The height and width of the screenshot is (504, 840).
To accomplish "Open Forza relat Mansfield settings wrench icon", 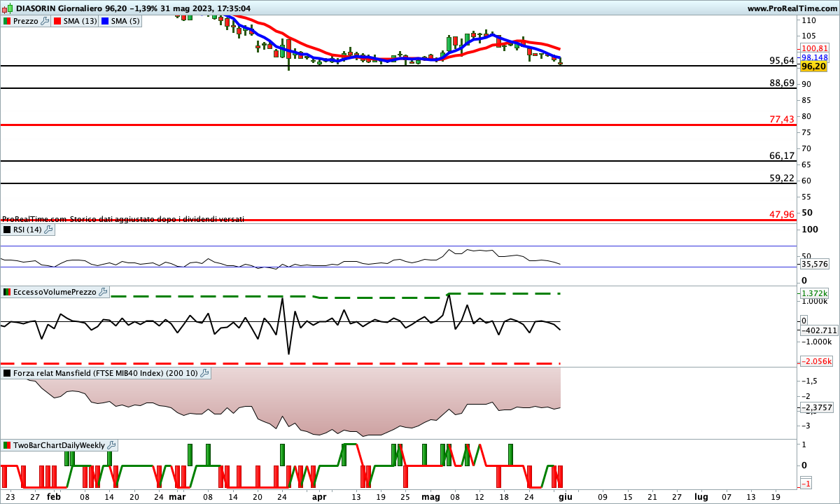I will [x=204, y=373].
